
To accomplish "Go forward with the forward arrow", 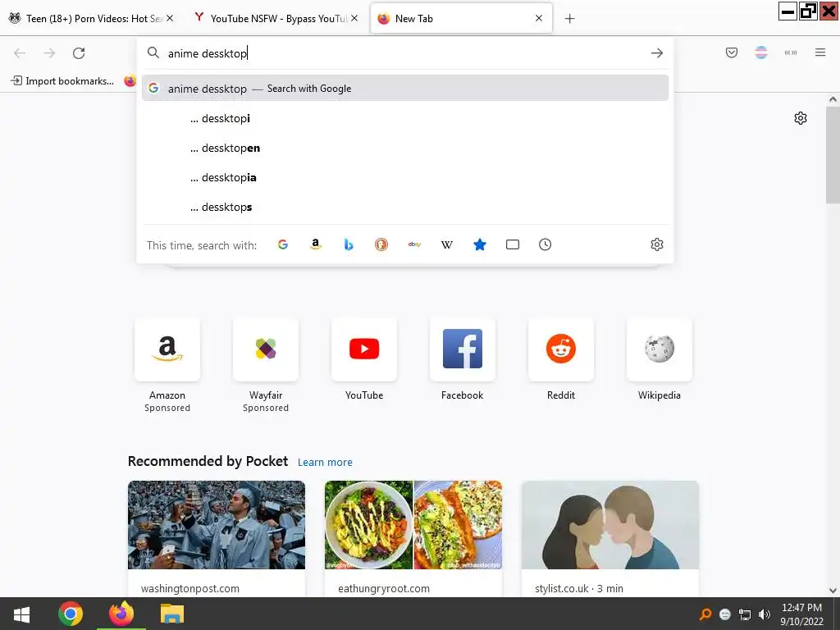I will [x=49, y=52].
